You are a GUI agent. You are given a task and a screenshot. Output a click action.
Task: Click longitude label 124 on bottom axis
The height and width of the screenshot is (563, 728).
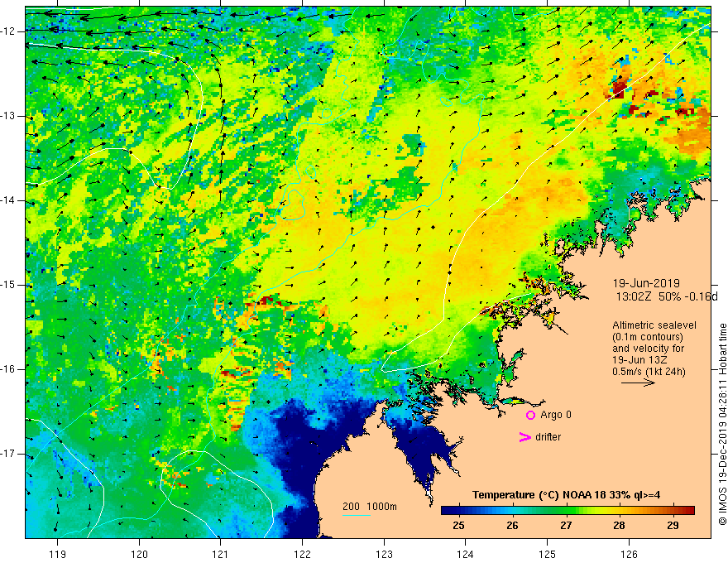pos(465,554)
